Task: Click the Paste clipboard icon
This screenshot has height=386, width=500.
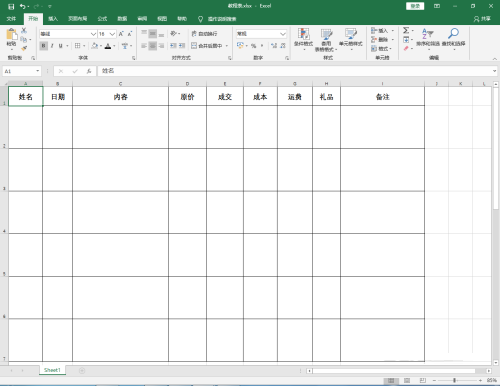Action: 11,34
